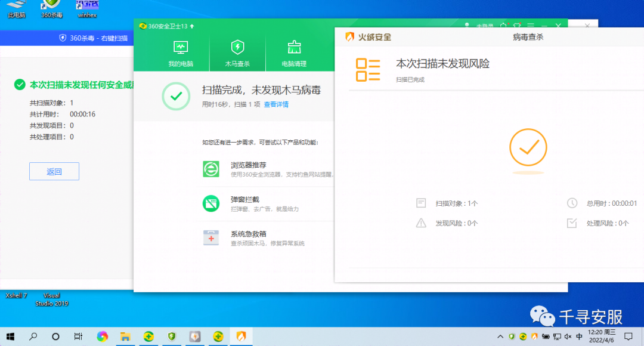This screenshot has height=346, width=644.
Task: Click the 病毒查杀 title in 火绒安全
Action: pyautogui.click(x=528, y=37)
